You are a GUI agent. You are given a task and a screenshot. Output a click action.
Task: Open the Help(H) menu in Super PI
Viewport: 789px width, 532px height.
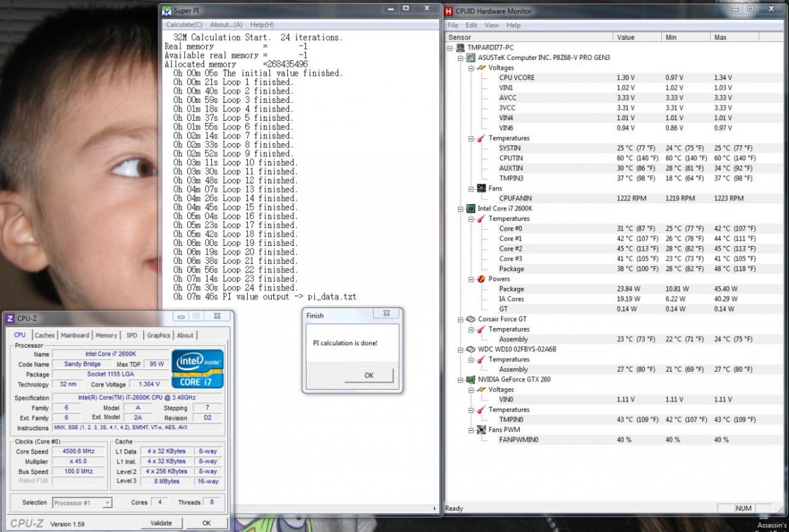point(262,25)
